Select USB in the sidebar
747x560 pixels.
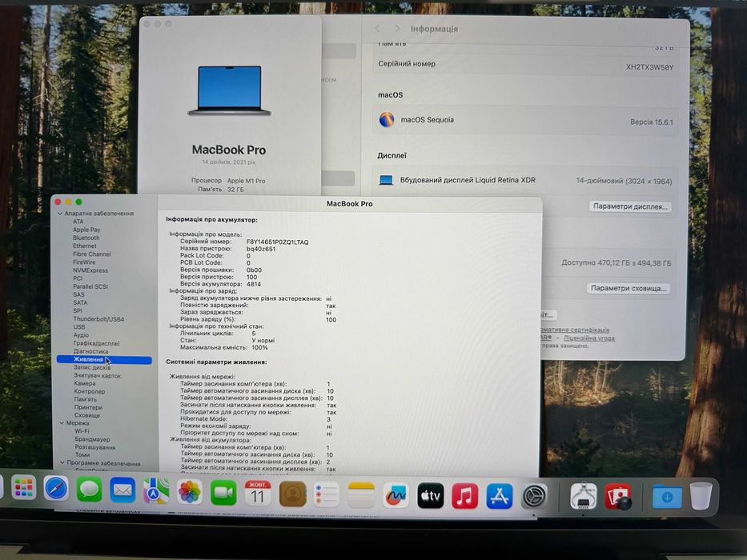79,326
